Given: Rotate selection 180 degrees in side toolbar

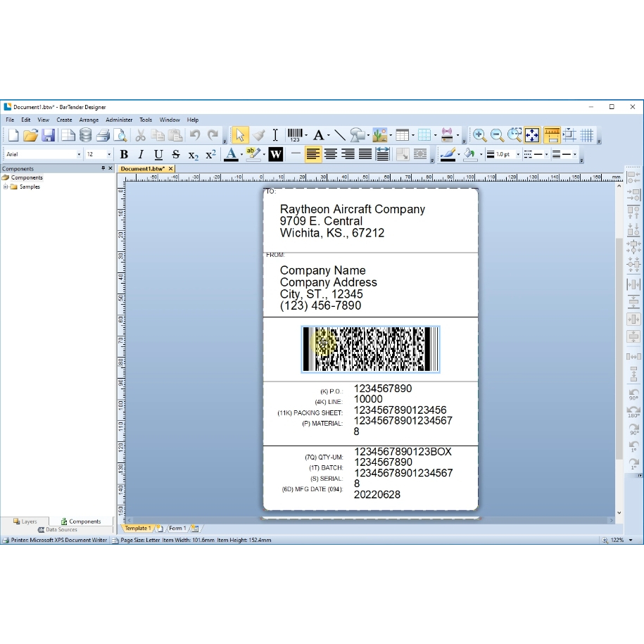Looking at the screenshot, I should (633, 412).
